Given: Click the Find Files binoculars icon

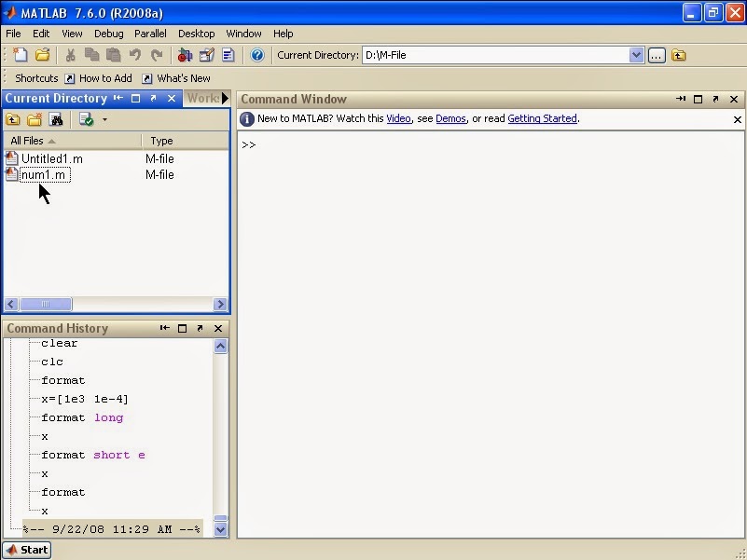Looking at the screenshot, I should click(54, 119).
